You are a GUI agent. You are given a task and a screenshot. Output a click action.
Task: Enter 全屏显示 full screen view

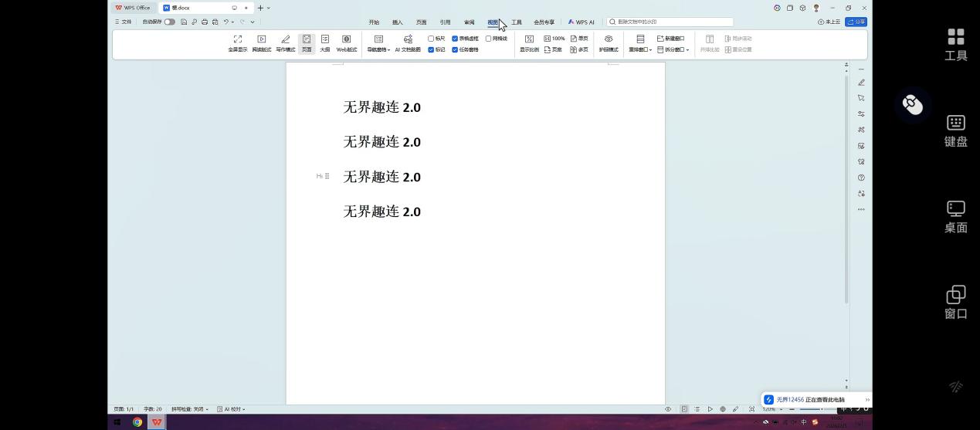(x=237, y=43)
